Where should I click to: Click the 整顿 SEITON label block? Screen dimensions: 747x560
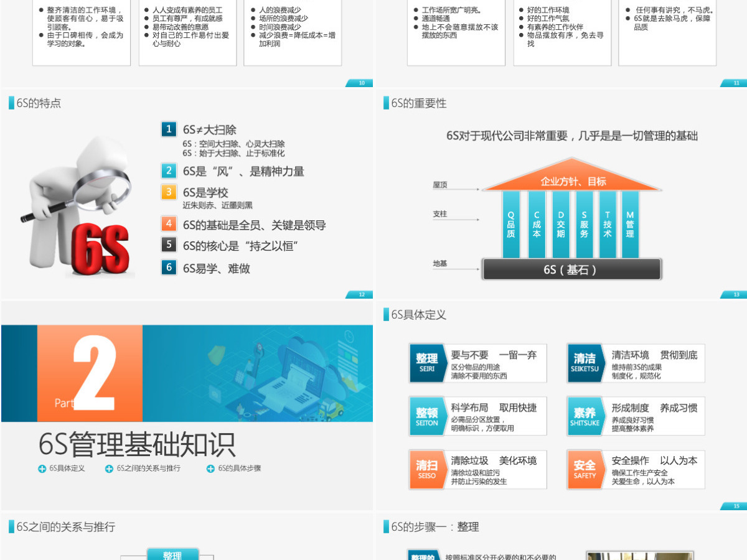click(427, 416)
